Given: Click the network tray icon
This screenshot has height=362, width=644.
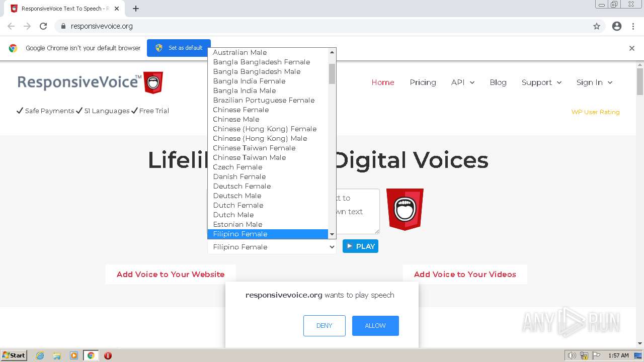Looking at the screenshot, I should [x=584, y=355].
